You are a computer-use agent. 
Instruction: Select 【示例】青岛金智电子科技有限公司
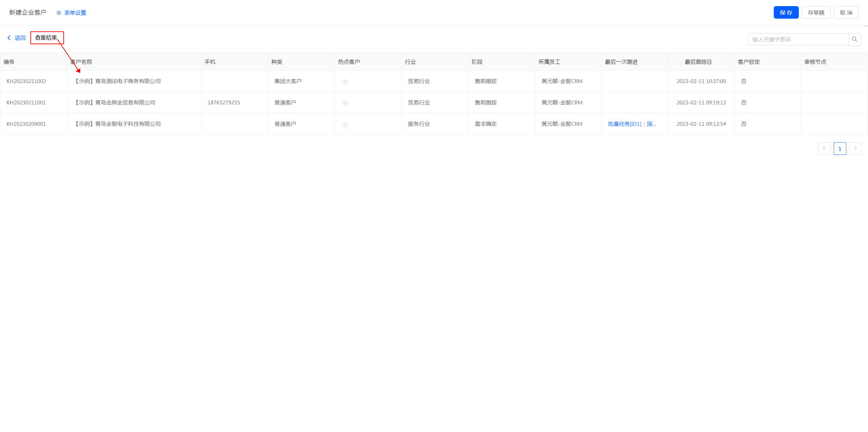coord(117,124)
